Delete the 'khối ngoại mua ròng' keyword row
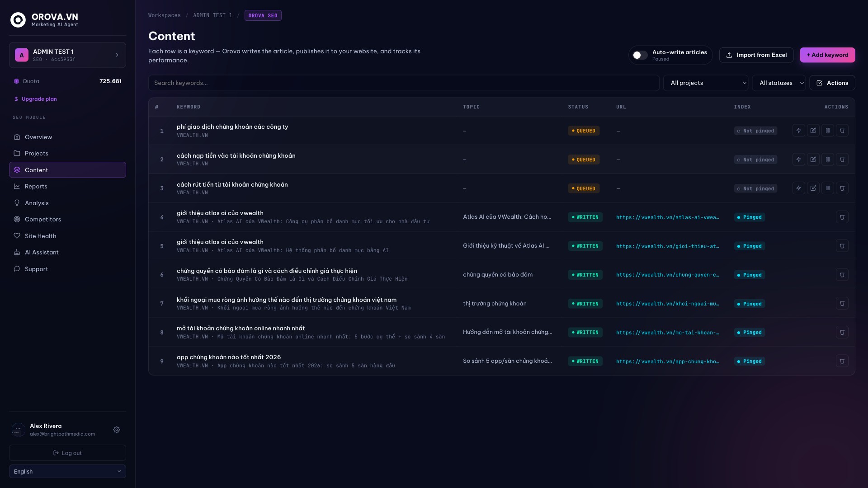Screen dimensions: 868x488 tap(842, 304)
